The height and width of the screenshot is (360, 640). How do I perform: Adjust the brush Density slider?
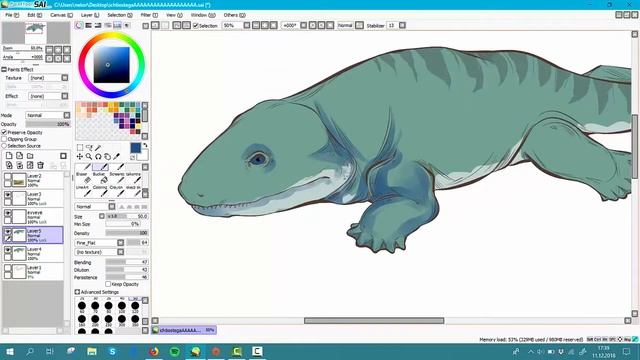pos(127,233)
